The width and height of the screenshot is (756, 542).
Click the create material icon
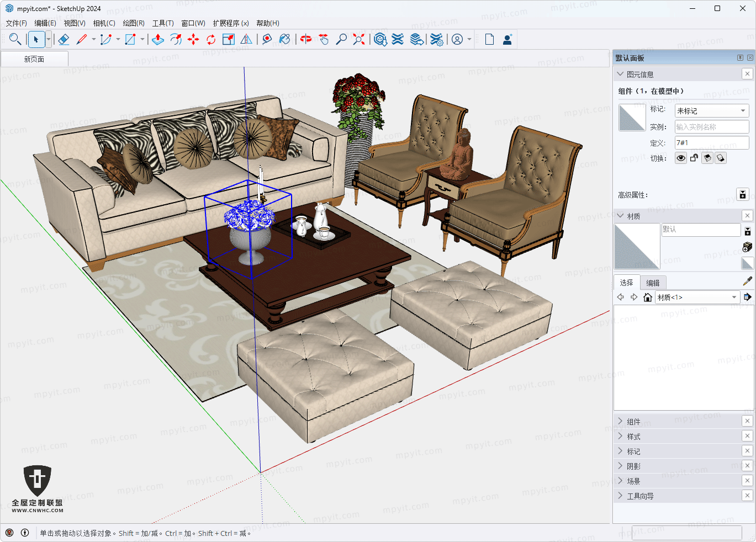click(x=748, y=246)
